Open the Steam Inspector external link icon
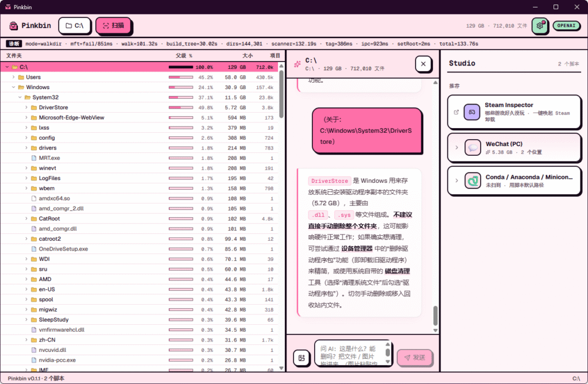 click(457, 112)
